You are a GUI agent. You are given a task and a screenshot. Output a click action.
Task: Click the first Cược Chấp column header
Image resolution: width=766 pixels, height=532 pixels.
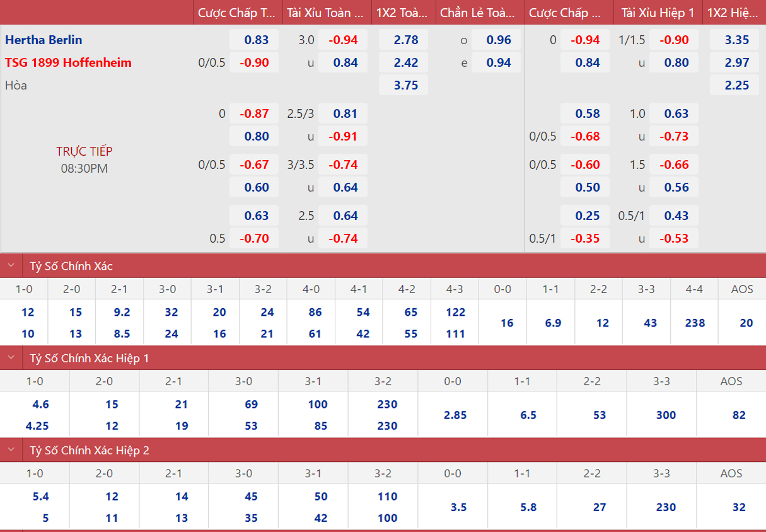(236, 13)
